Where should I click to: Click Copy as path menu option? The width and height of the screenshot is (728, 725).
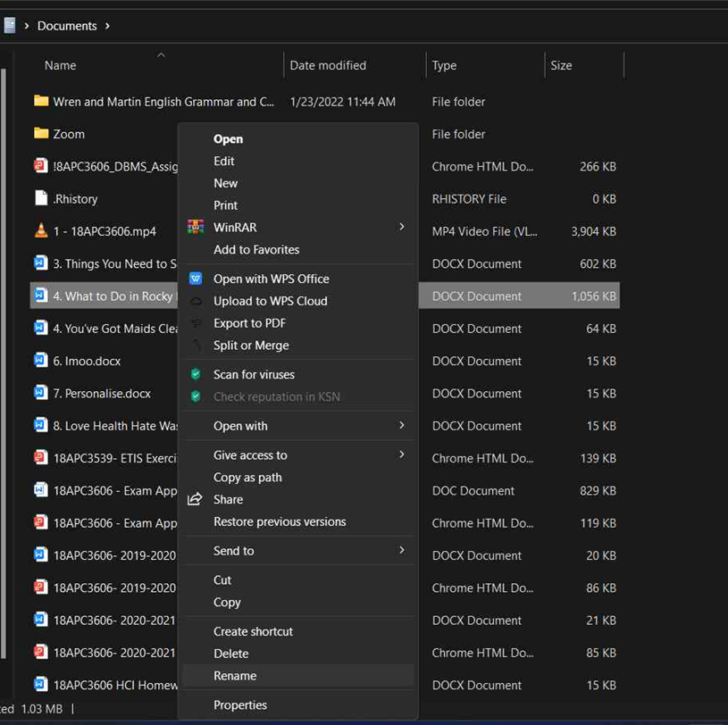coord(247,478)
